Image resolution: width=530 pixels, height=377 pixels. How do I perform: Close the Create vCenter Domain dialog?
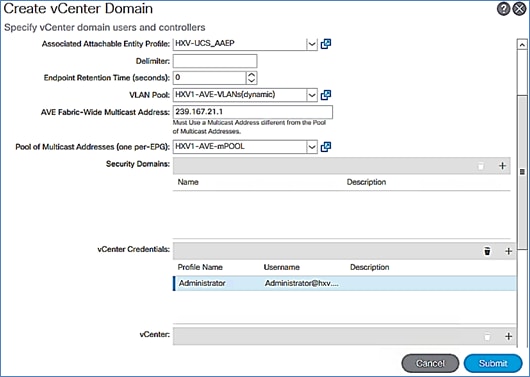[519, 9]
